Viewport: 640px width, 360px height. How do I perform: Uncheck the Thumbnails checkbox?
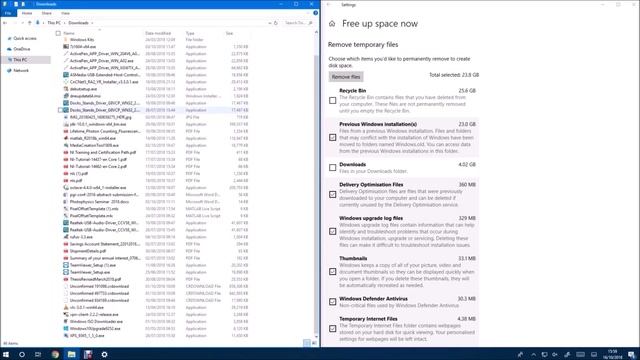coord(333,272)
